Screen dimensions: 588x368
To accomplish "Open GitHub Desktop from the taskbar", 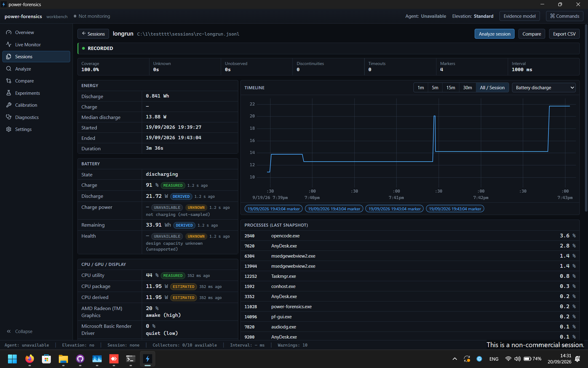I will click(x=80, y=359).
